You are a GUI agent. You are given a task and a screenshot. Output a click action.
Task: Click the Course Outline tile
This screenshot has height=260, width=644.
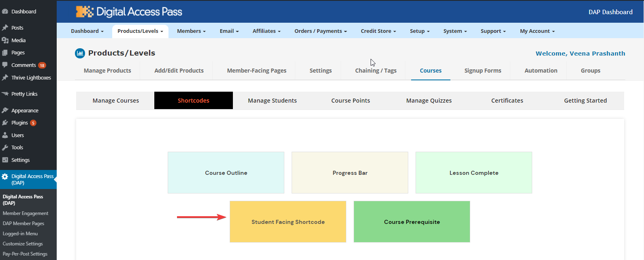point(226,173)
